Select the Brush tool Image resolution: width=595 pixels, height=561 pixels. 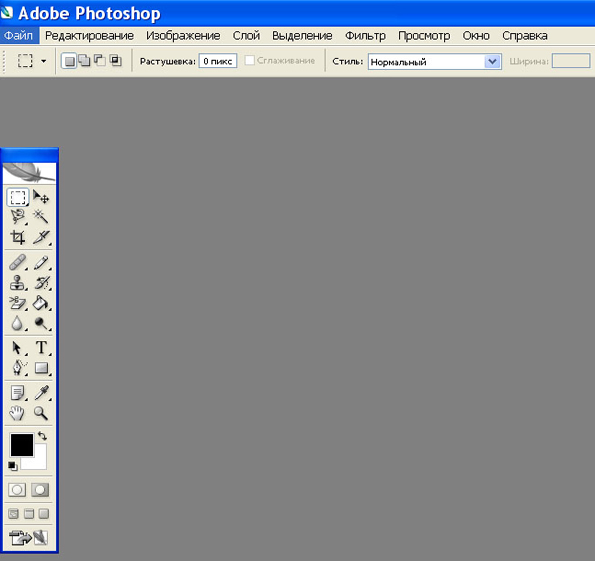click(x=41, y=262)
